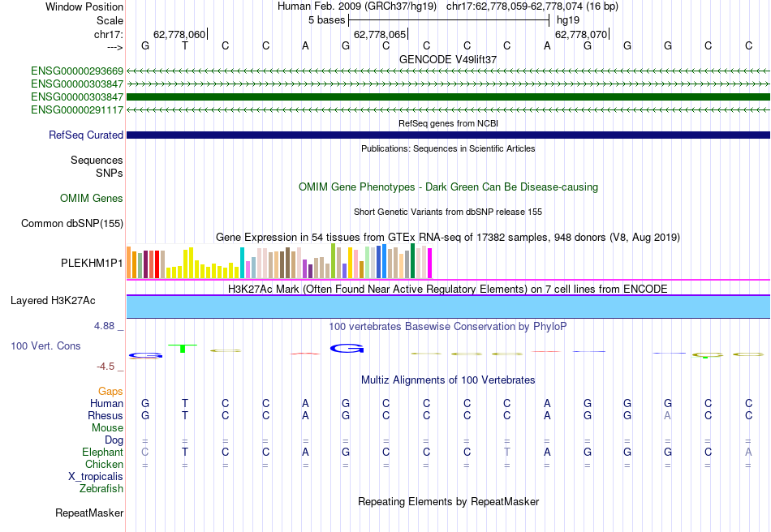The width and height of the screenshot is (771, 532).
Task: Click the Sequences track label
Action: point(97,160)
